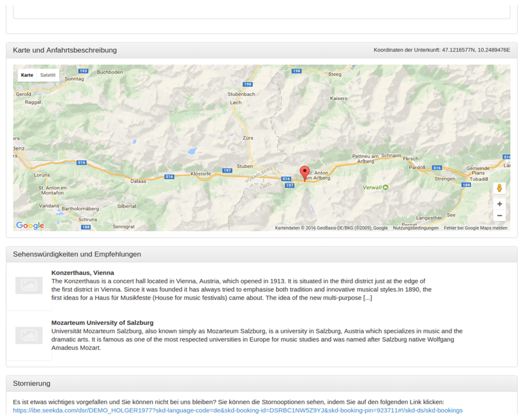The width and height of the screenshot is (521, 420).
Task: Open the seekda cancellation booking link
Action: click(x=238, y=410)
